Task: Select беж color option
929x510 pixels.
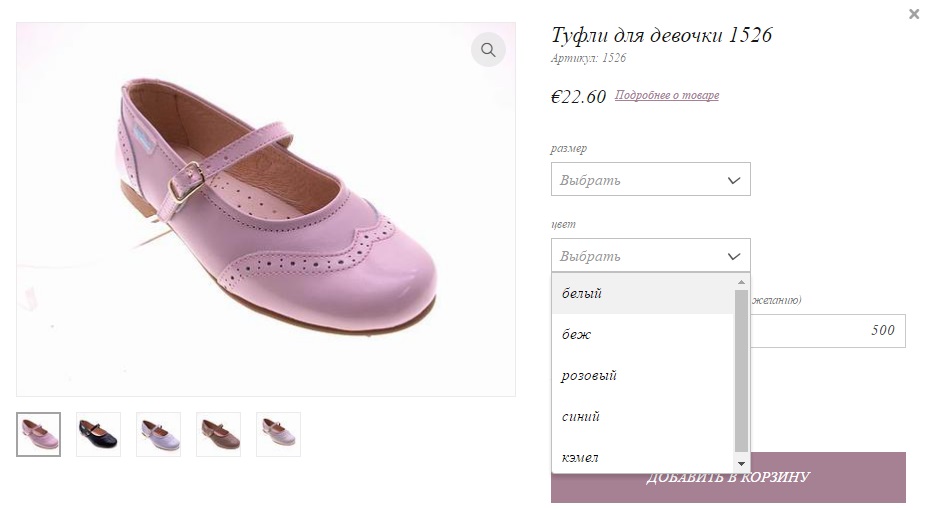Action: (643, 334)
